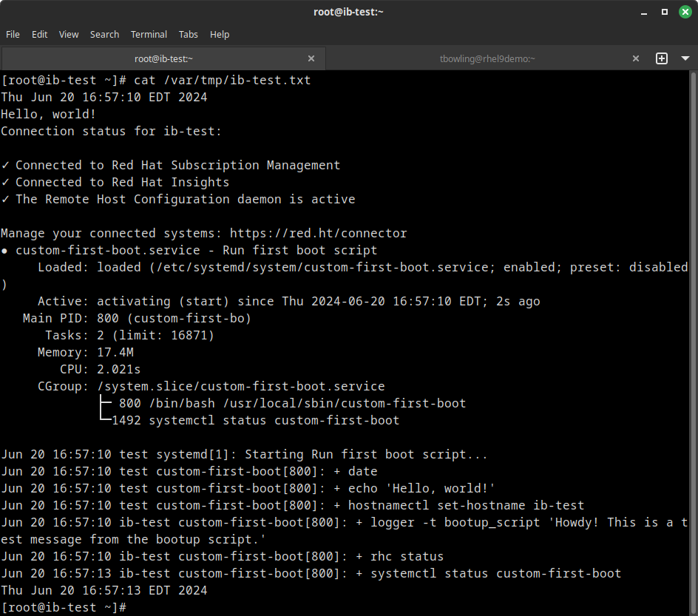
Task: Select the root@ib-test tab
Action: pyautogui.click(x=163, y=58)
